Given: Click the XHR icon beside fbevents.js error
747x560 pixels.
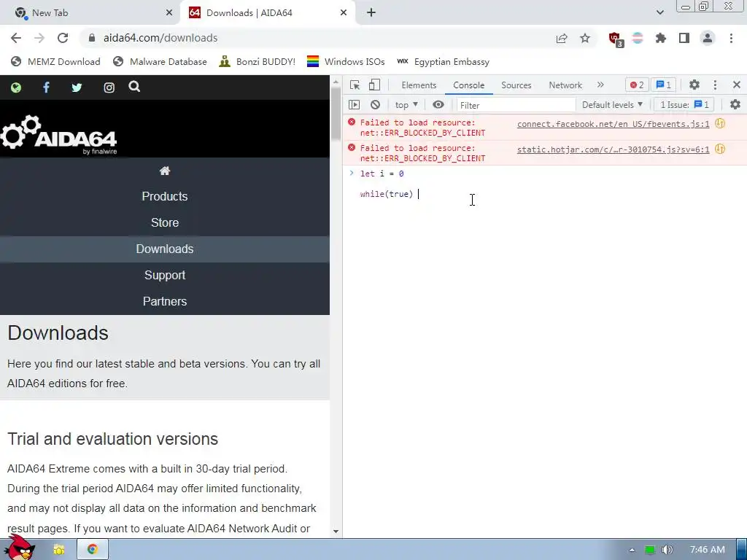Looking at the screenshot, I should point(720,123).
